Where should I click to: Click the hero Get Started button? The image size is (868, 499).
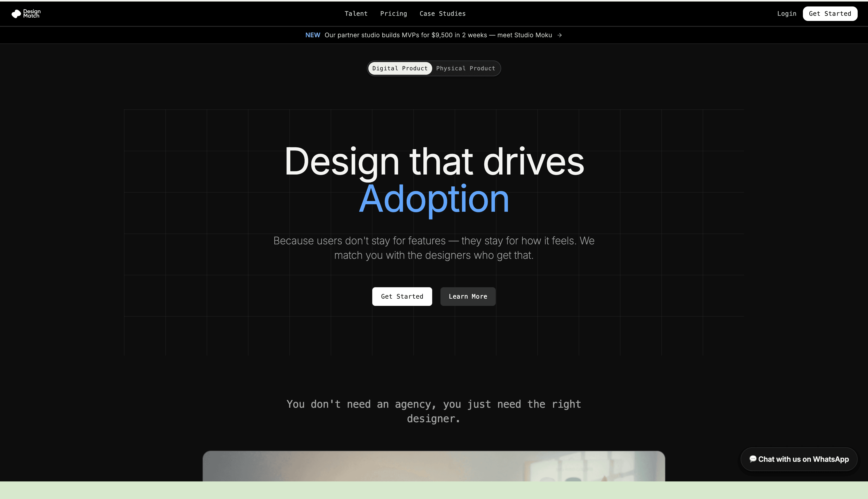(x=402, y=297)
